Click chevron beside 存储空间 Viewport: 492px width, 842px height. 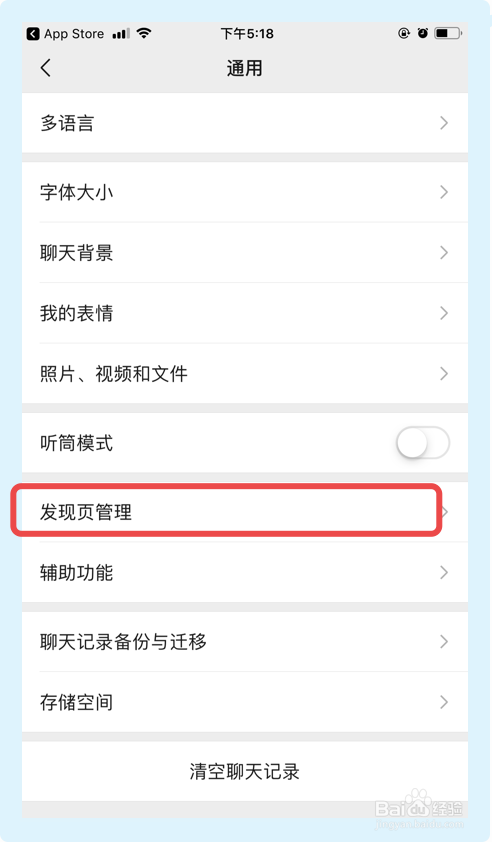(x=444, y=702)
